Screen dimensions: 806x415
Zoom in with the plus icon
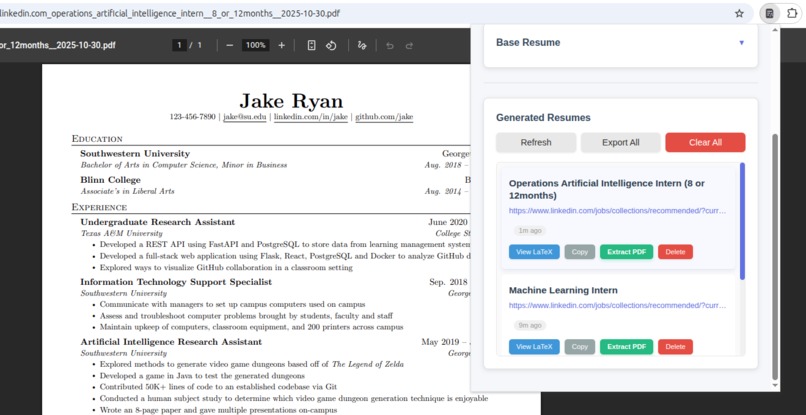(x=281, y=45)
